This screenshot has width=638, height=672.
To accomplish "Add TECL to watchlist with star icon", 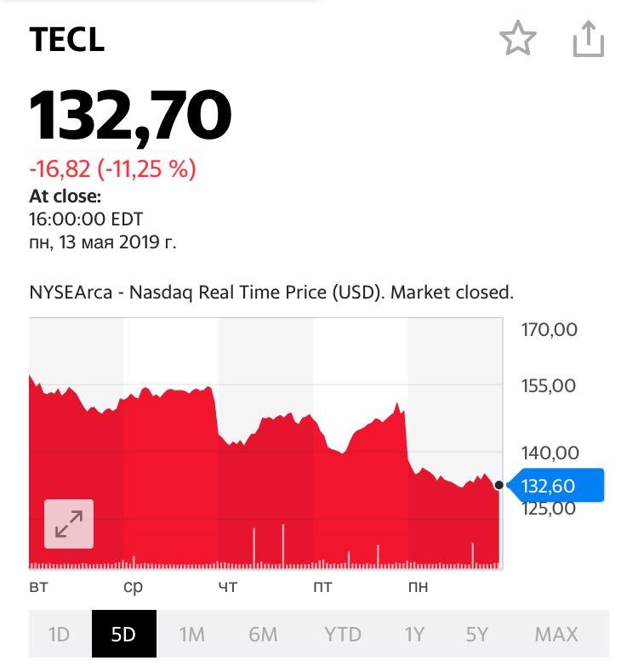I will tap(517, 38).
